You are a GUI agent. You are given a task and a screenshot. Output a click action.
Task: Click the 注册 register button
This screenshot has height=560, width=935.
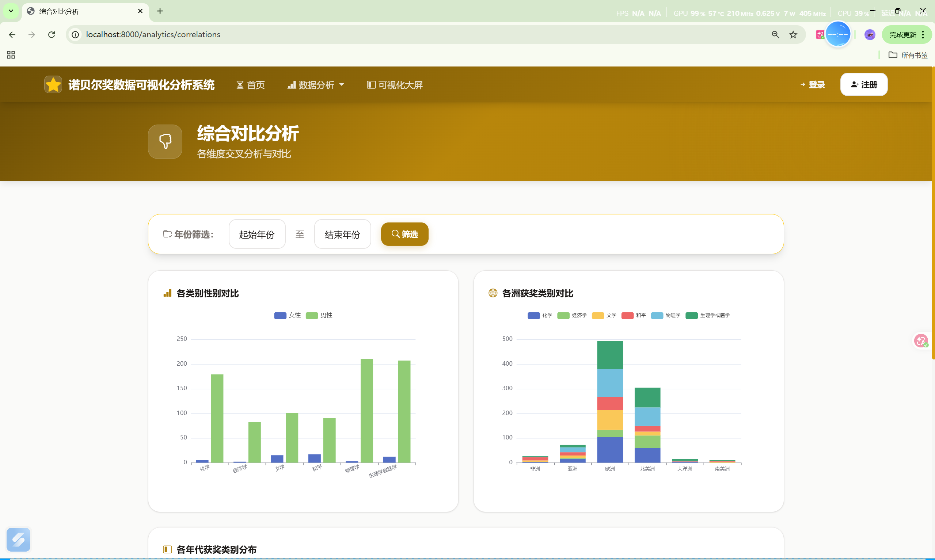click(x=863, y=84)
